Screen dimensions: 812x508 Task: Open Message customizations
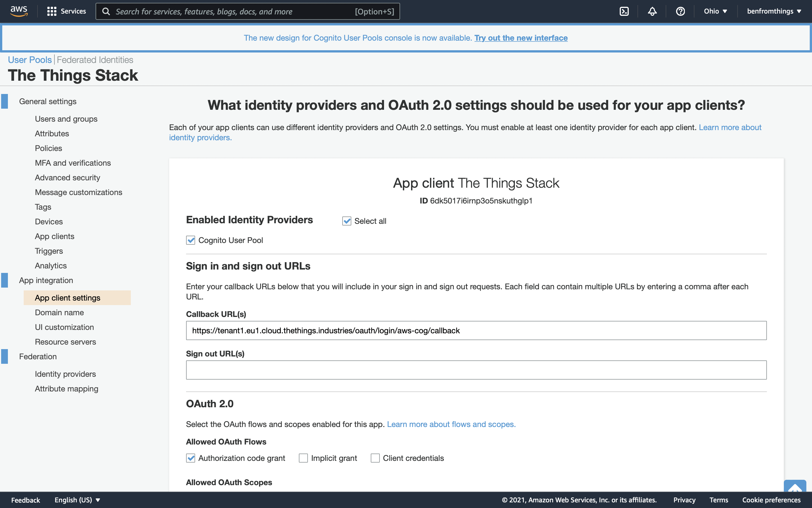click(78, 192)
